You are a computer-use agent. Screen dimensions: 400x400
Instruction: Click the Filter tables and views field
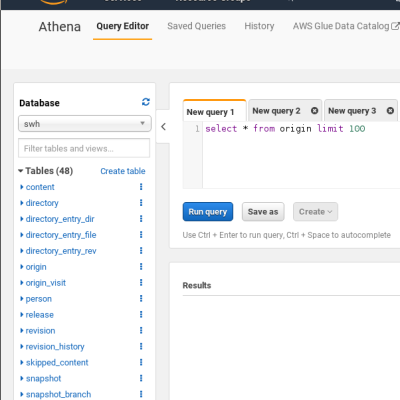tap(84, 148)
